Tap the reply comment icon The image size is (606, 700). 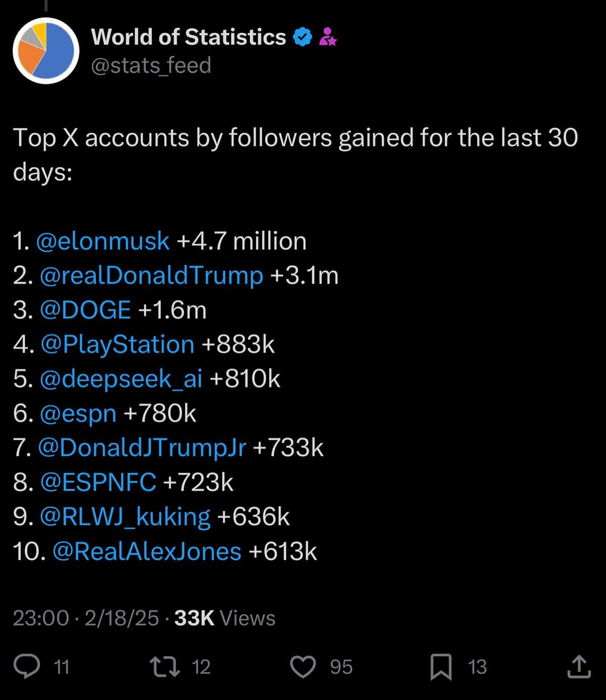pos(27,667)
